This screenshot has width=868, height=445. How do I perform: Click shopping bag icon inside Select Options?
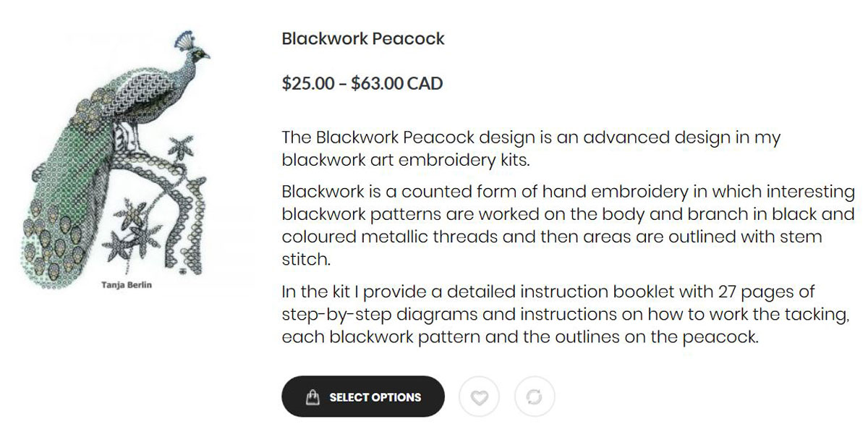click(x=313, y=397)
